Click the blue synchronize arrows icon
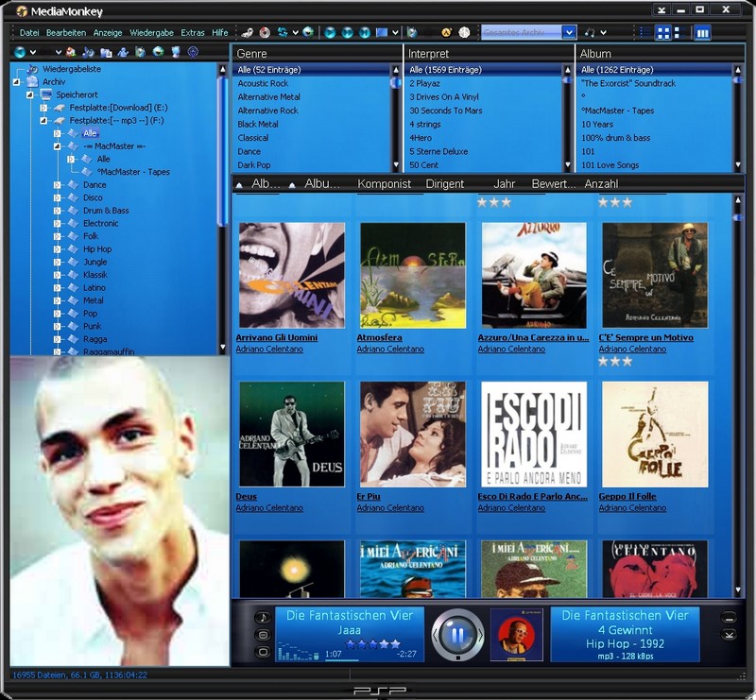 tap(283, 32)
